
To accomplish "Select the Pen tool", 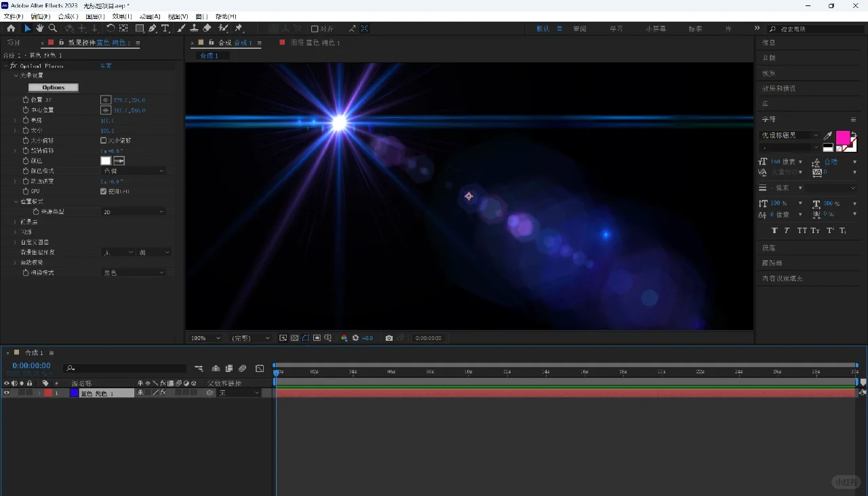I will point(152,28).
